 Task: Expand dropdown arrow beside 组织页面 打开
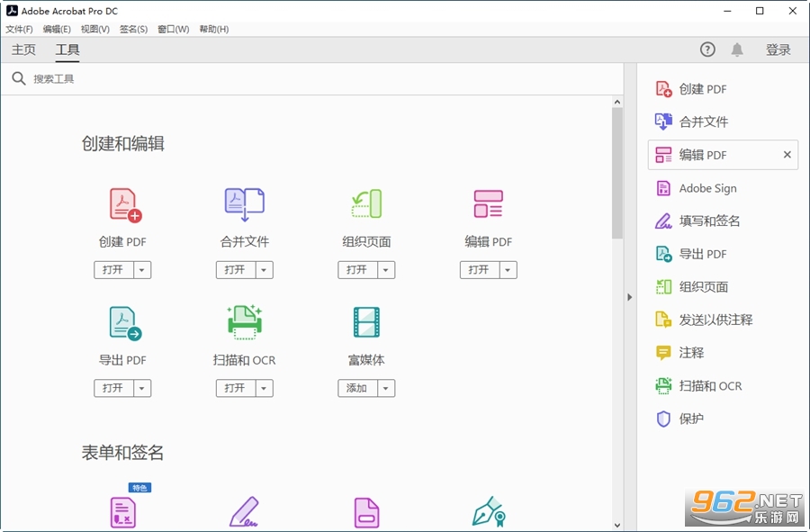pyautogui.click(x=386, y=270)
